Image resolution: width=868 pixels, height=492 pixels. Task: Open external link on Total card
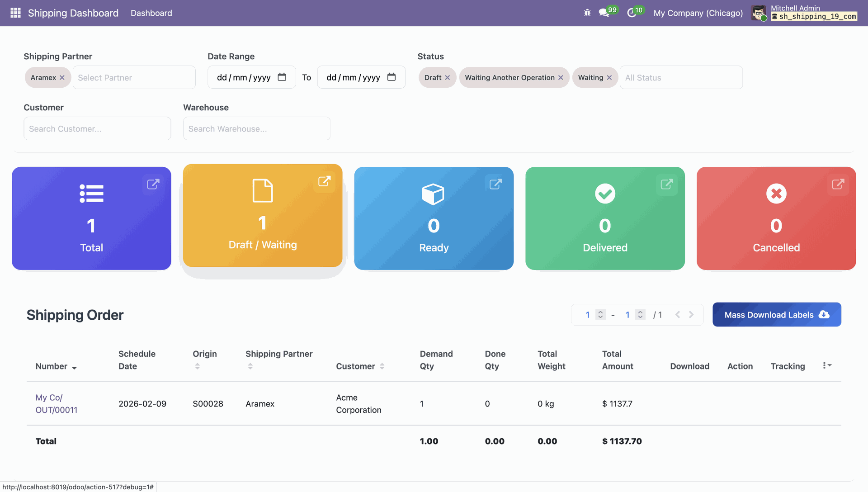(x=153, y=184)
